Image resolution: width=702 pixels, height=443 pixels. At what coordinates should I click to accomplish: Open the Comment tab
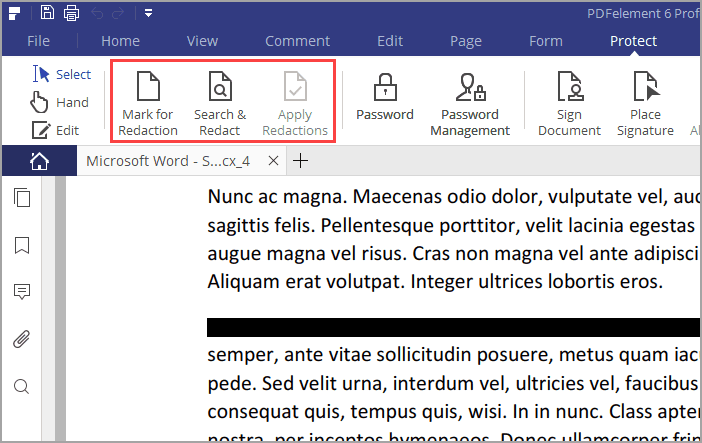click(297, 41)
